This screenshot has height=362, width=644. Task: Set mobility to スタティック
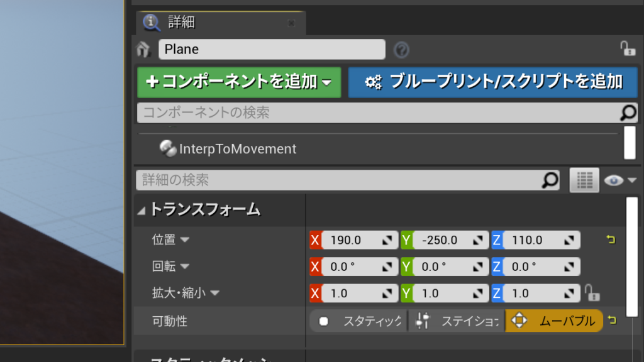[x=360, y=321]
